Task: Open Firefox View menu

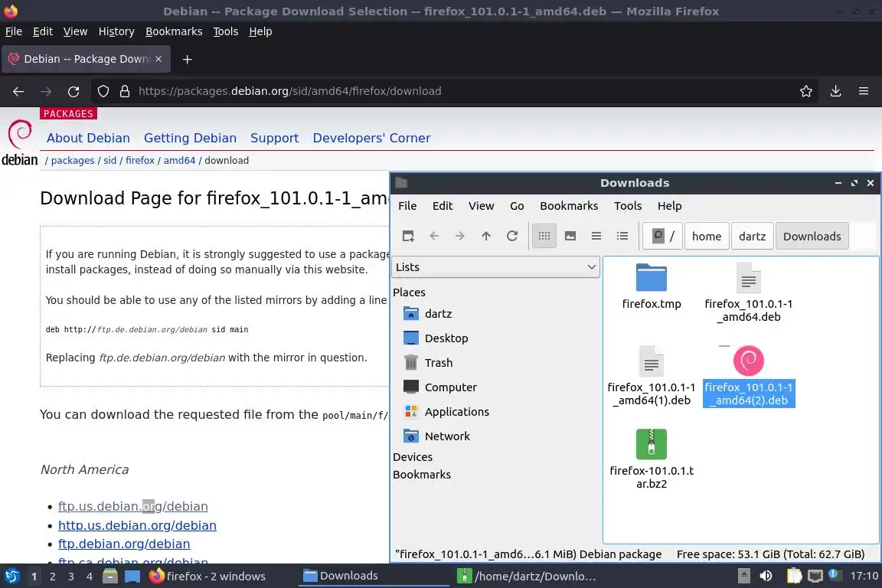Action: tap(75, 31)
